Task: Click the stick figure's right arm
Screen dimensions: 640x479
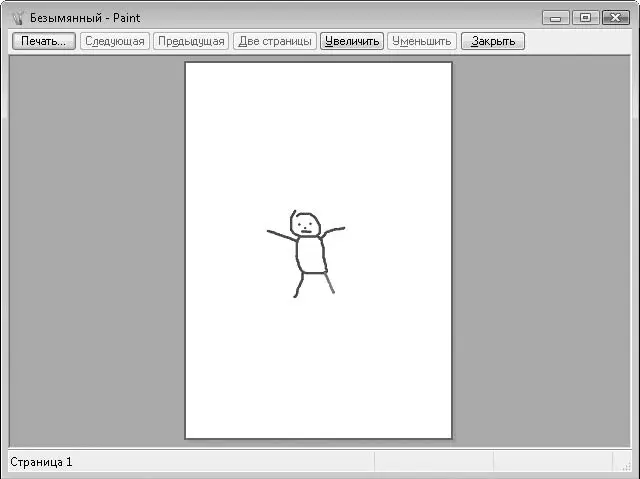Action: click(x=333, y=232)
